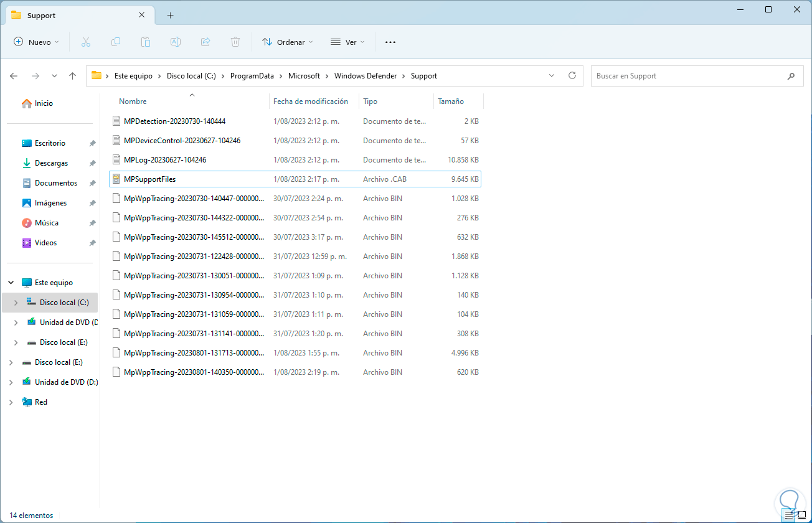The image size is (812, 523).
Task: Go up one folder level arrow
Action: click(x=72, y=76)
